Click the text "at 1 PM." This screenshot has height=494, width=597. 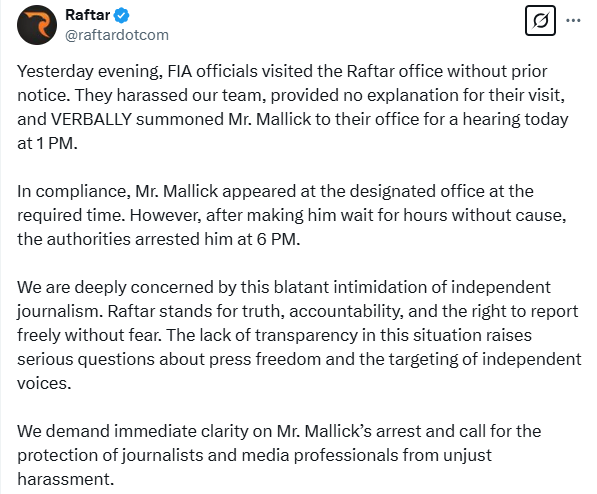47,144
